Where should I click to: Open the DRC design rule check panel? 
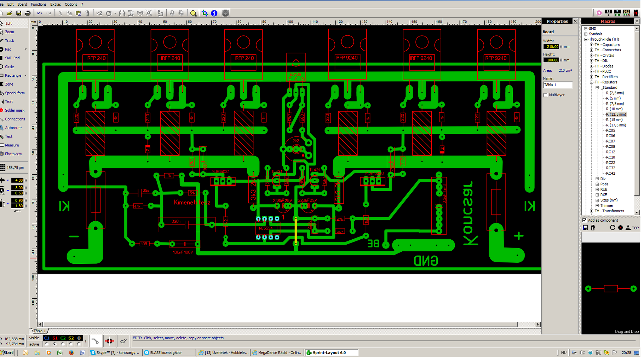627,13
